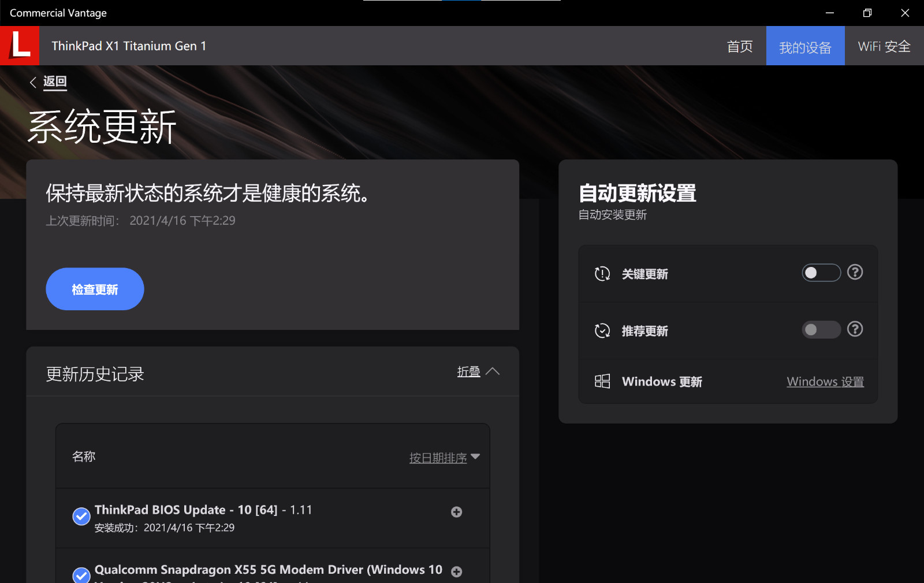Click the 检查更新 button
Viewport: 924px width, 583px height.
[x=95, y=289]
